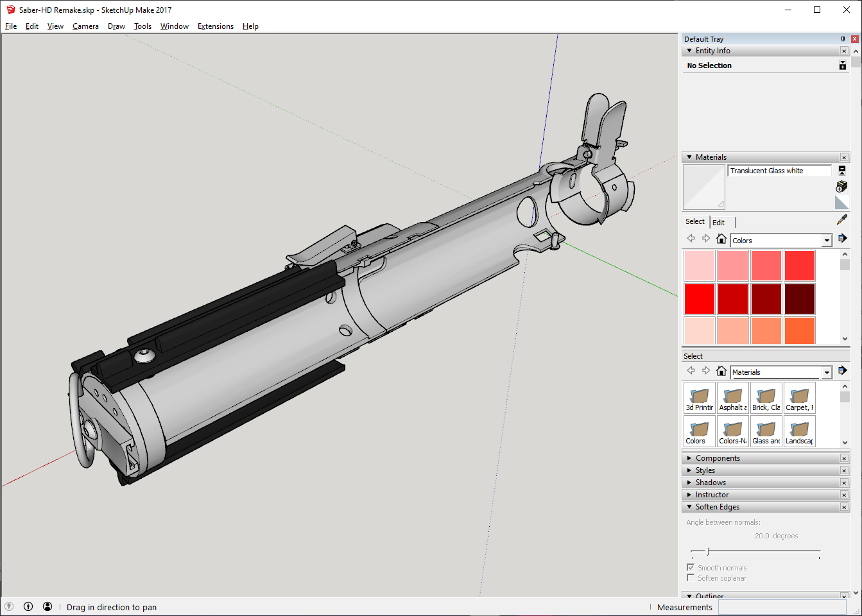Click the Create Material icon
Image resolution: width=862 pixels, height=616 pixels.
(841, 187)
